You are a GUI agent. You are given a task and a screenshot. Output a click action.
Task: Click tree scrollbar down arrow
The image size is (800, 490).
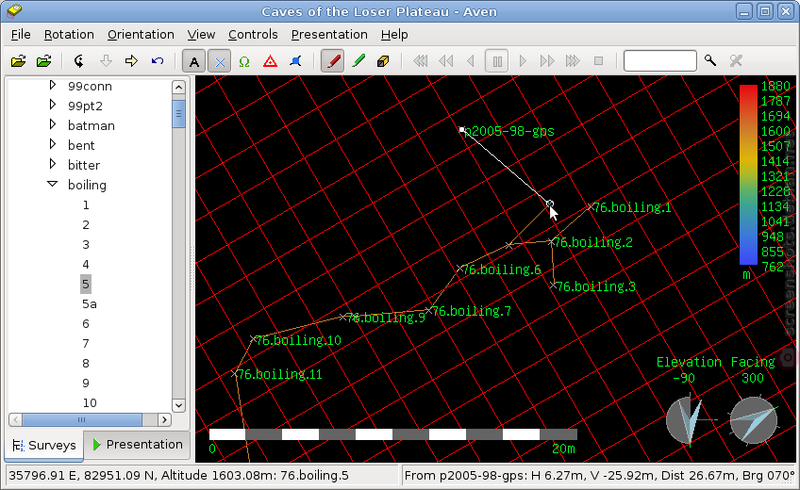tap(179, 406)
